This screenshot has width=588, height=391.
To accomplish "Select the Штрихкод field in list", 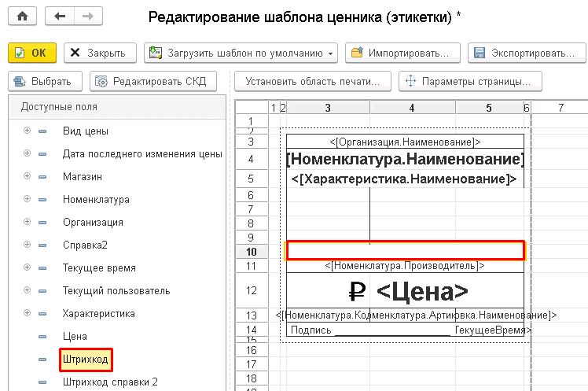I will click(x=86, y=360).
